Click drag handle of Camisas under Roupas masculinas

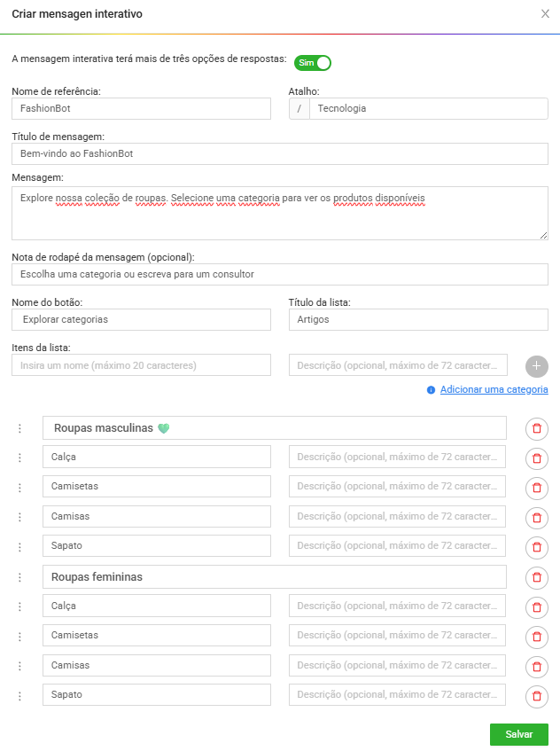(19, 517)
